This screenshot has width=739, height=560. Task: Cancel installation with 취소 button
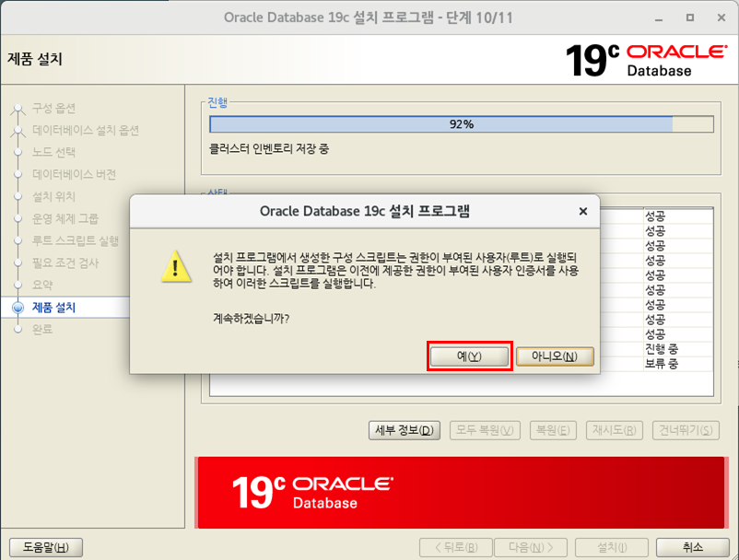tap(693, 547)
